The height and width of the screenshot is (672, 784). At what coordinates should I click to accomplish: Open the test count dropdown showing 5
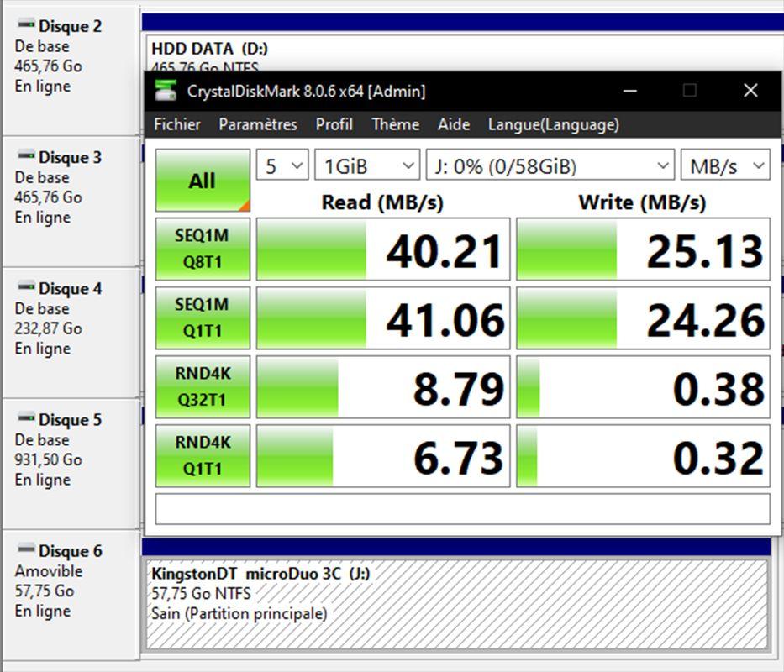pos(282,166)
